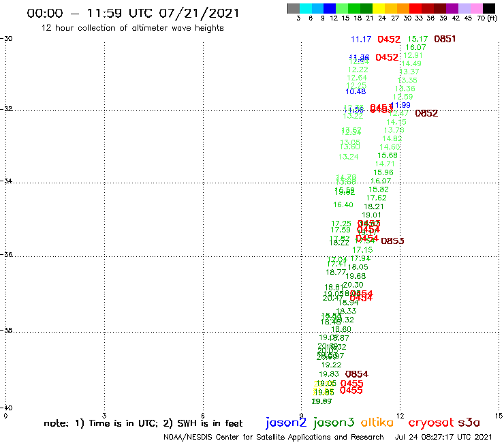
Task: Click the yellow swatch in the color scale
Action: (379, 8)
